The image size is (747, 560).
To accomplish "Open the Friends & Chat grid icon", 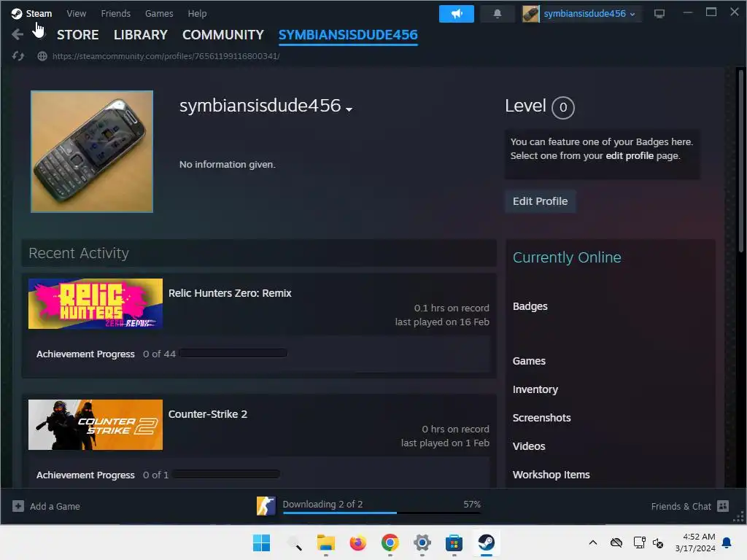I will point(723,506).
